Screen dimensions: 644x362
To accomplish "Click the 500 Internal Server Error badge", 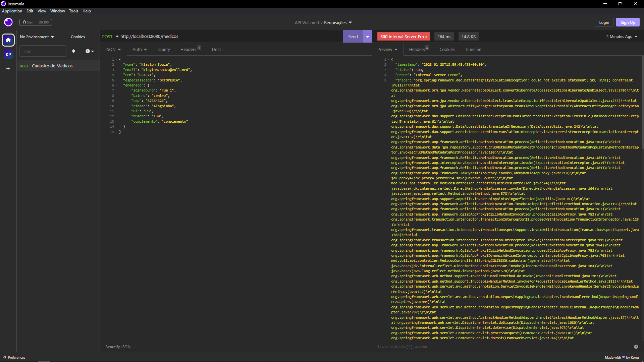I will pyautogui.click(x=404, y=37).
